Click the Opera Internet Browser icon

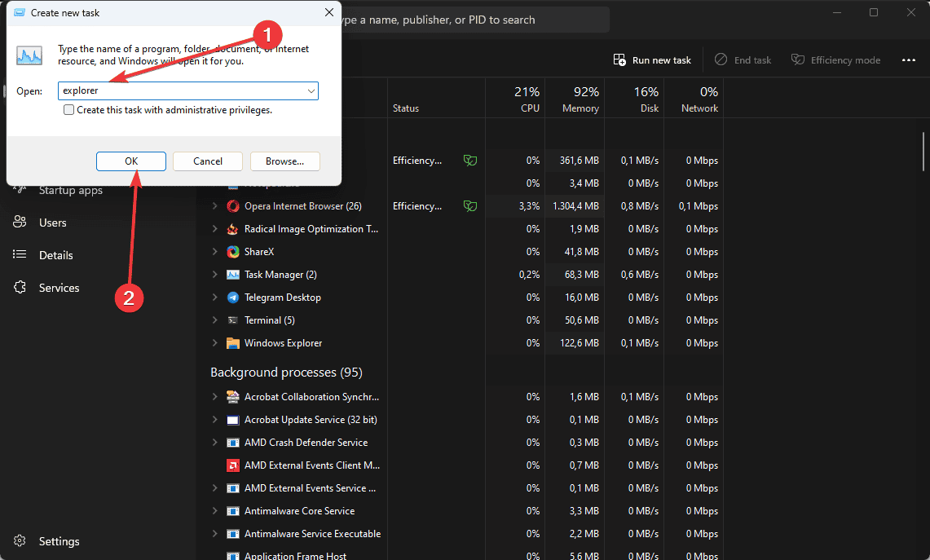[x=233, y=206]
